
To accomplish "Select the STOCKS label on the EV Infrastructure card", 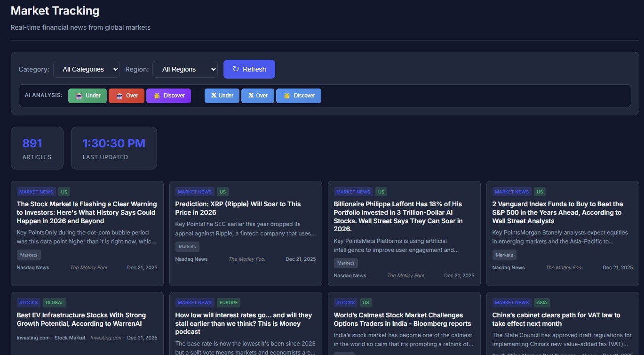I will tap(28, 302).
